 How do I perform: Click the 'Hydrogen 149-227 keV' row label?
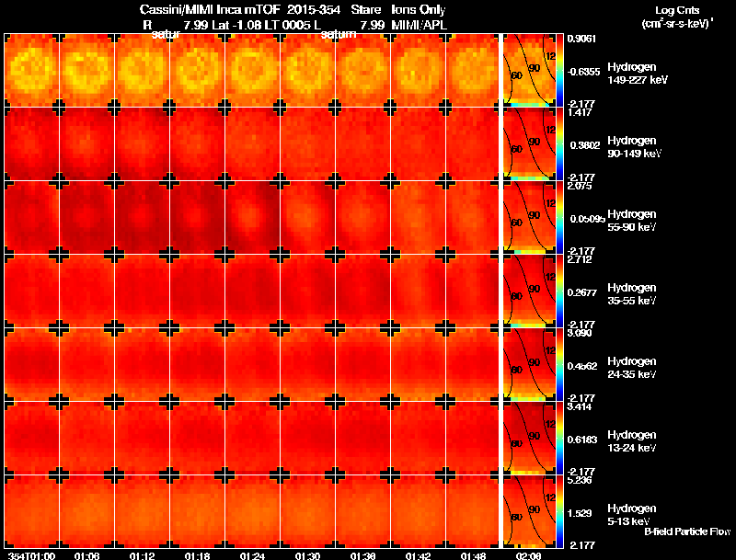click(x=638, y=74)
